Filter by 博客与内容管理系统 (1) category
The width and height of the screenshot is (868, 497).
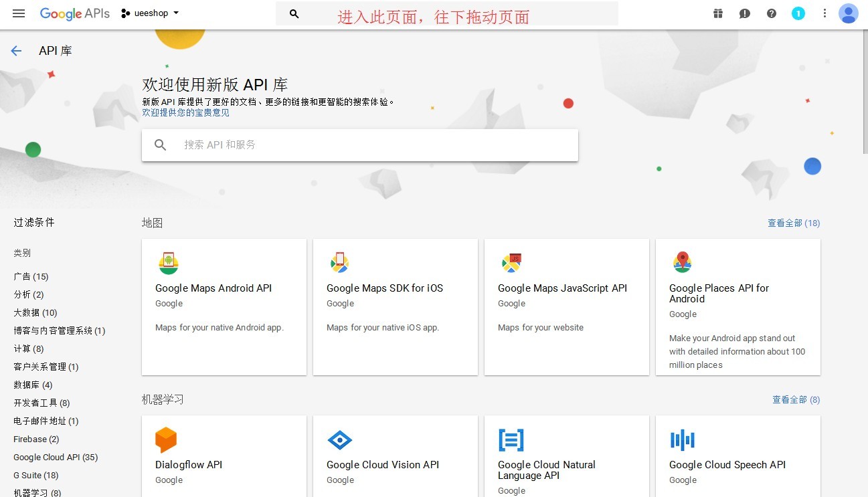pyautogui.click(x=60, y=330)
